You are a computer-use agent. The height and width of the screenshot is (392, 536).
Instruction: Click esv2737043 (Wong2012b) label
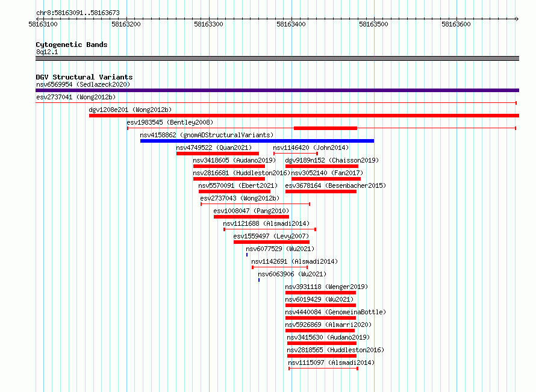(x=240, y=198)
